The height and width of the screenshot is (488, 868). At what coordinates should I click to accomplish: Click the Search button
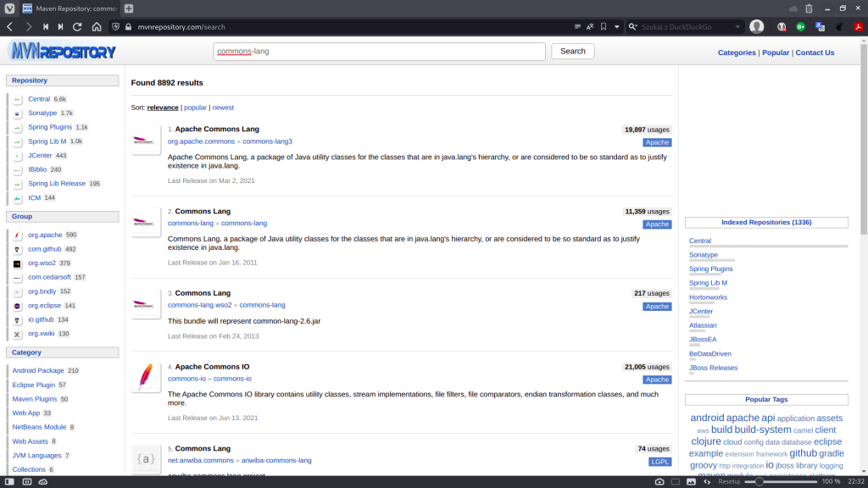pyautogui.click(x=572, y=51)
